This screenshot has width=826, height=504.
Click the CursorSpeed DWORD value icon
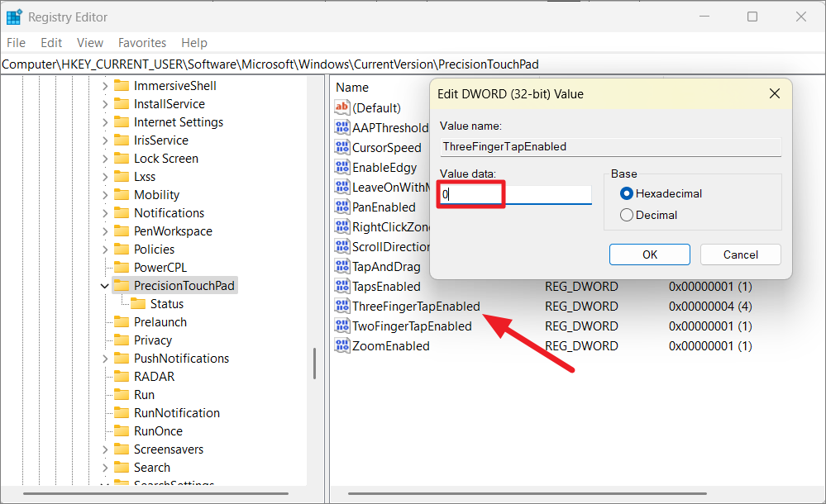[342, 148]
